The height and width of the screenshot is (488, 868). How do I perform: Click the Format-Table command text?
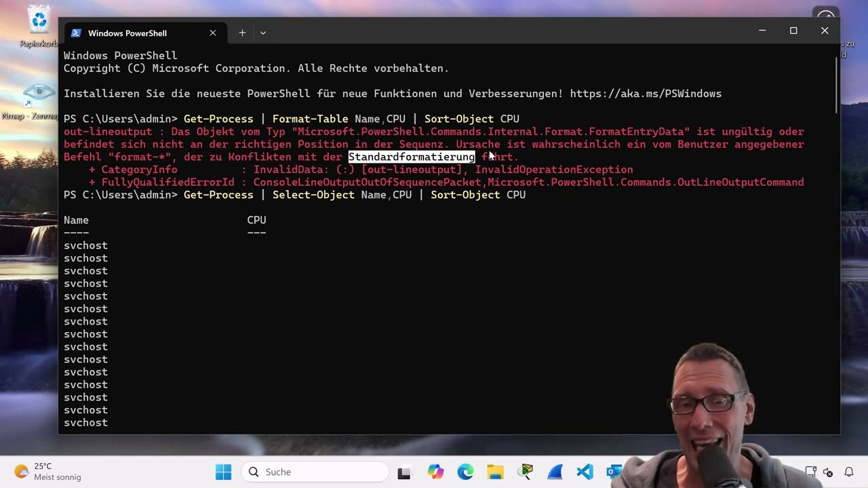(310, 119)
